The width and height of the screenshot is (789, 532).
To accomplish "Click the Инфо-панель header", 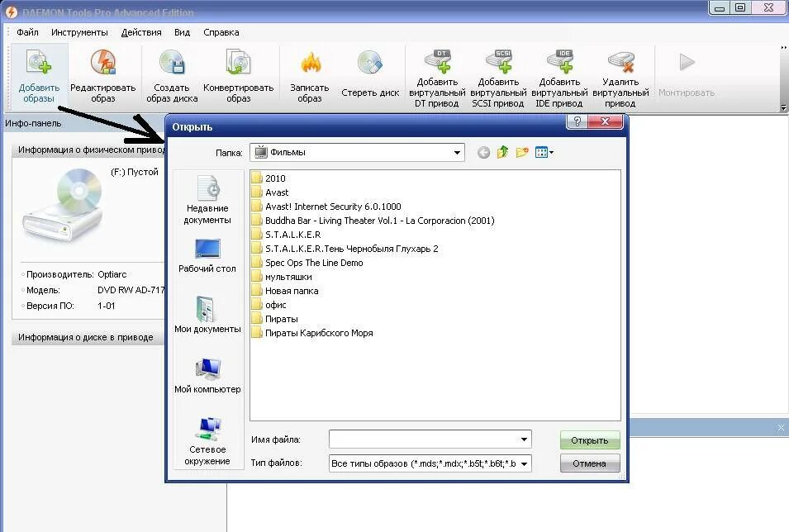I will [x=33, y=123].
